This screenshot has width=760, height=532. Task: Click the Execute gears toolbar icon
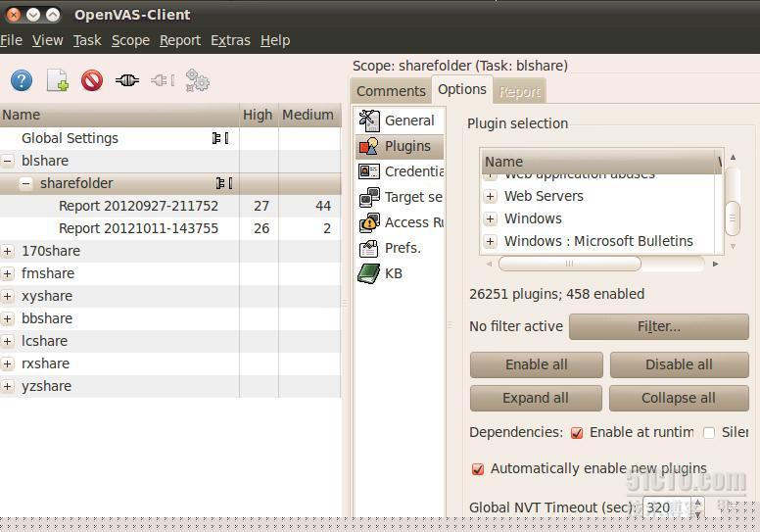(197, 80)
